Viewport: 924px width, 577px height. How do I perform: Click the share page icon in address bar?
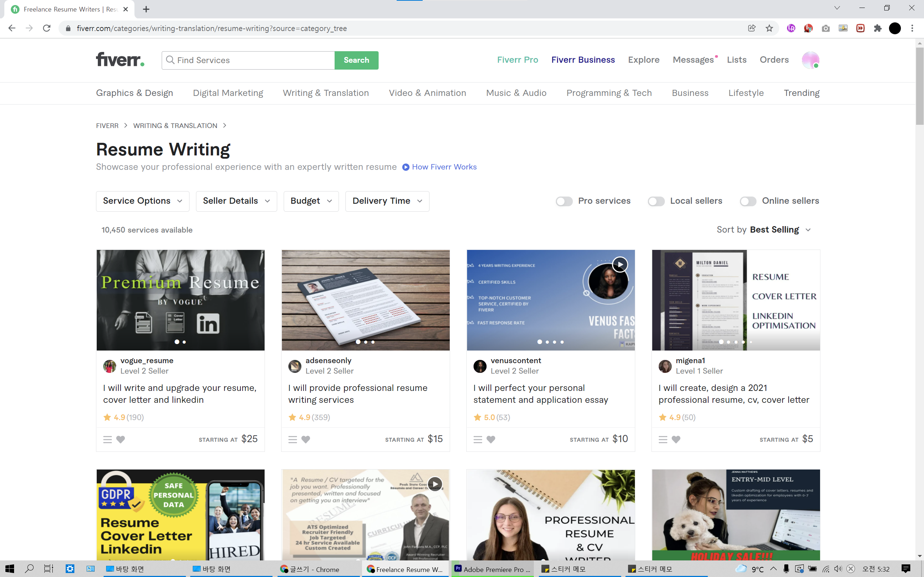[751, 28]
